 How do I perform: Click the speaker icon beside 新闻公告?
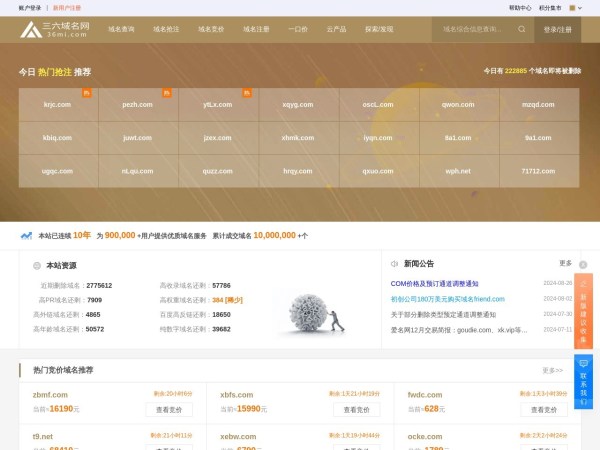[x=394, y=264]
